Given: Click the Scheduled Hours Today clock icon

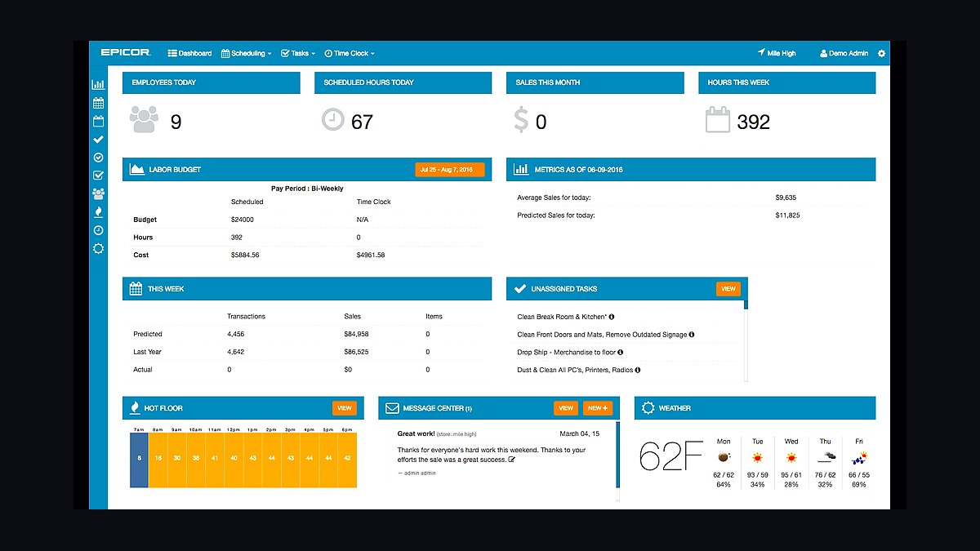Looking at the screenshot, I should (x=333, y=120).
